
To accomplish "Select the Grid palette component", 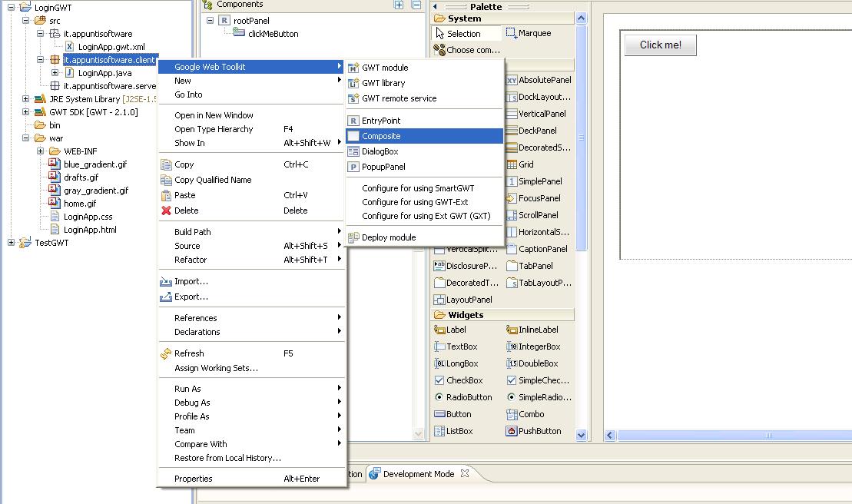I will [520, 164].
